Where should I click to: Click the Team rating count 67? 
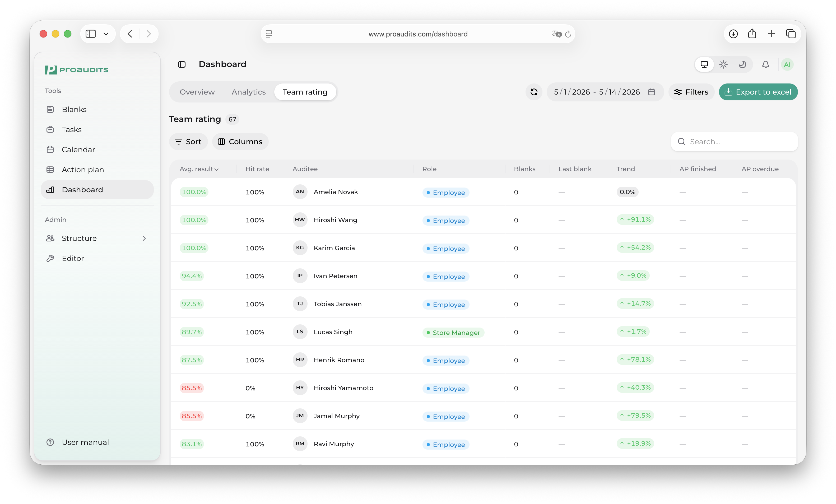232,119
